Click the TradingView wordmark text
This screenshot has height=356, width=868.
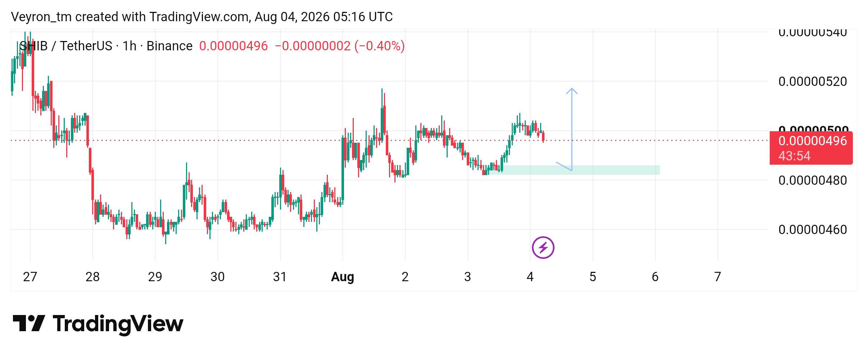[118, 324]
